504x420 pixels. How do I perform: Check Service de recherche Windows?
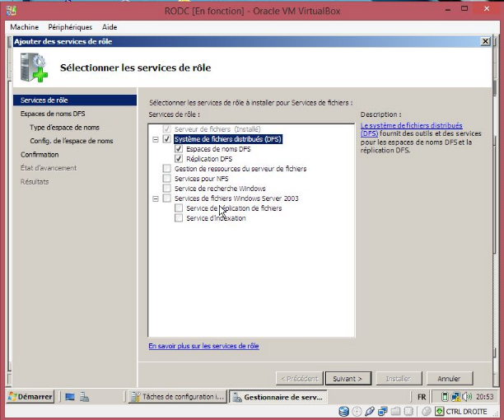(x=166, y=189)
